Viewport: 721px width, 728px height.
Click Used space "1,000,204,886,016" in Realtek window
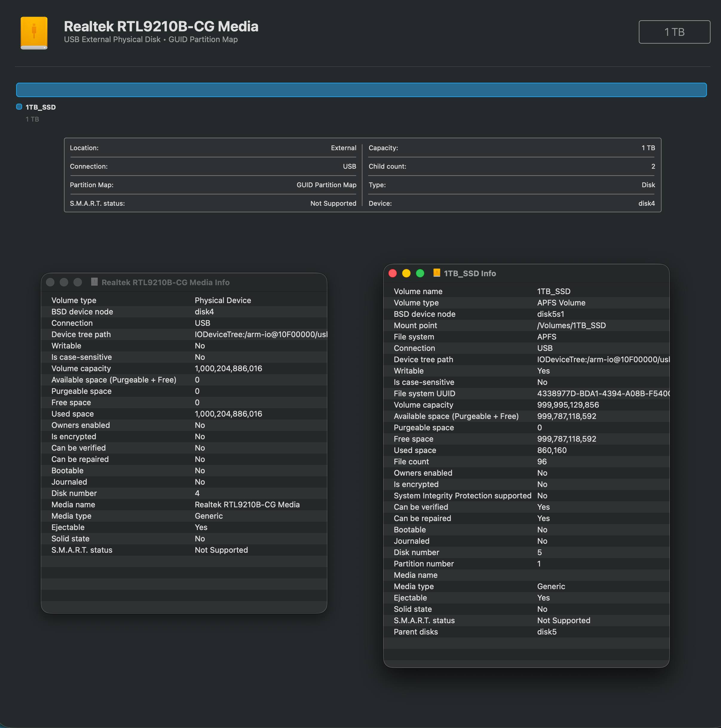coord(229,414)
